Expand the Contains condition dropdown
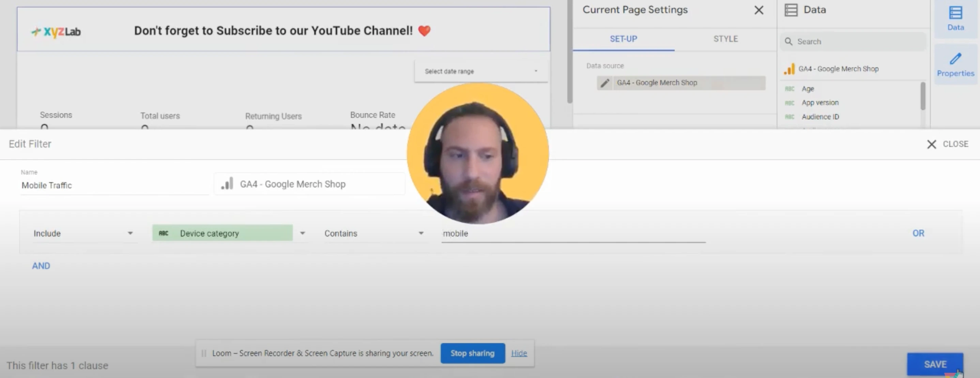The width and height of the screenshot is (980, 378). click(421, 233)
